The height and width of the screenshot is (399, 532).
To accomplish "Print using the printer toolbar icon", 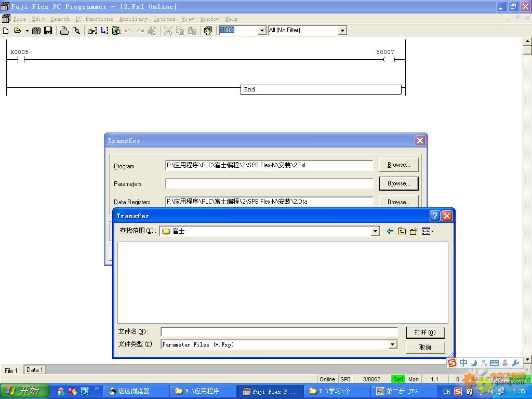I will click(x=64, y=31).
